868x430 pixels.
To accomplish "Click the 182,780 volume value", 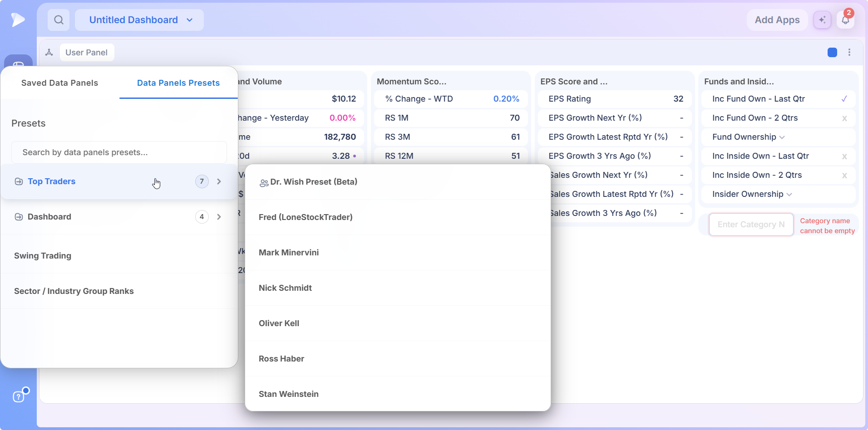I will coord(340,137).
